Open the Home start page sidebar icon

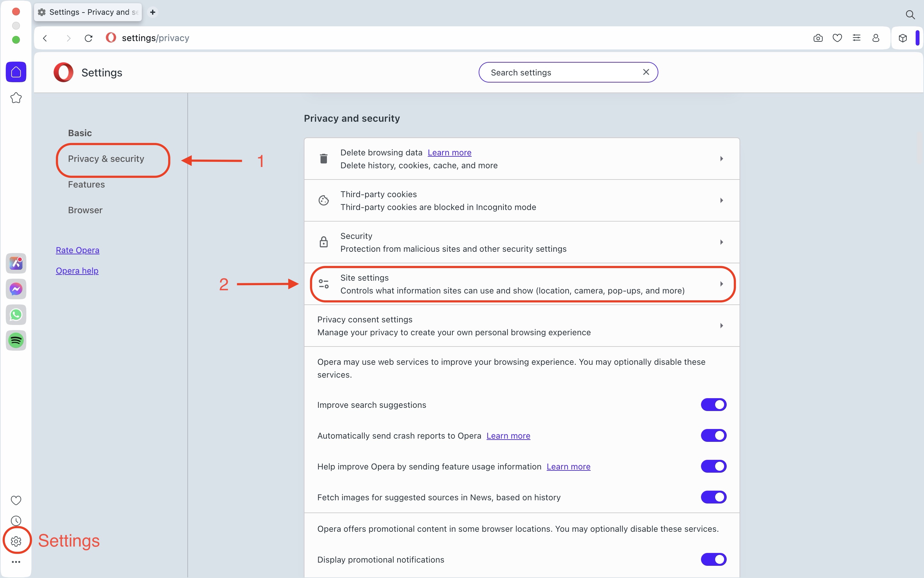point(16,72)
